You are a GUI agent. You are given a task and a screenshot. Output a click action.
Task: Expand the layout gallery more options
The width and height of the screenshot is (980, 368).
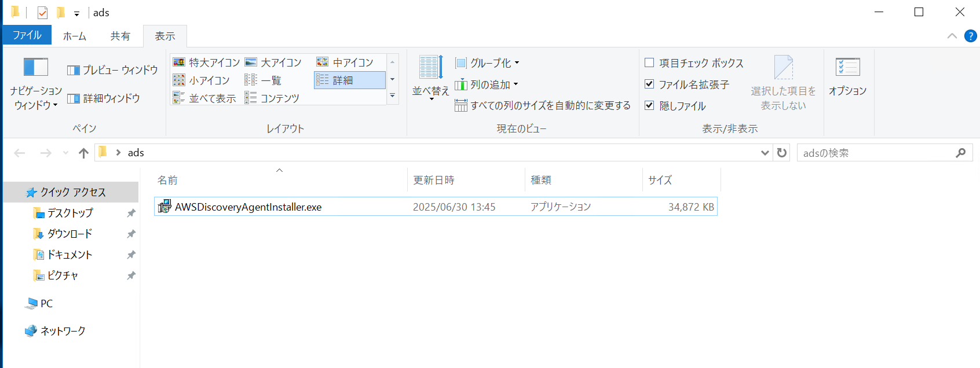[393, 96]
